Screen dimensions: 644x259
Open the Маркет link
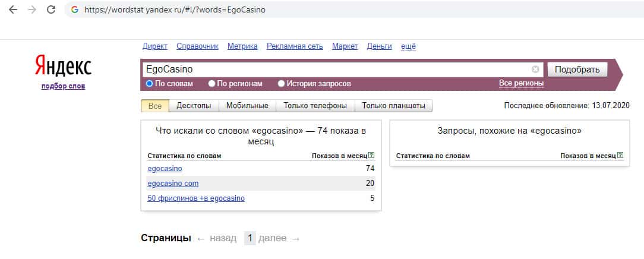pos(345,46)
